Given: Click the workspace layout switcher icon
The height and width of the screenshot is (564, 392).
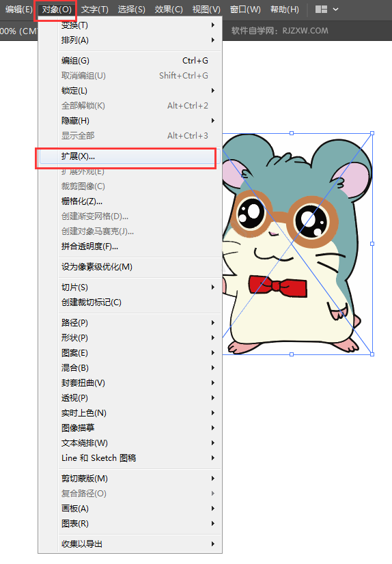Looking at the screenshot, I should click(x=321, y=10).
